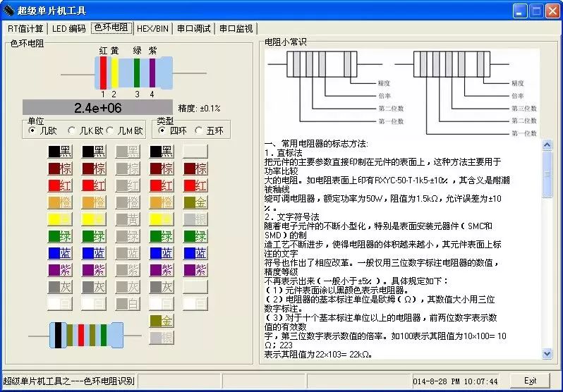This screenshot has width=563, height=392.
Task: Select the 色环电阻 tab
Action: click(111, 27)
